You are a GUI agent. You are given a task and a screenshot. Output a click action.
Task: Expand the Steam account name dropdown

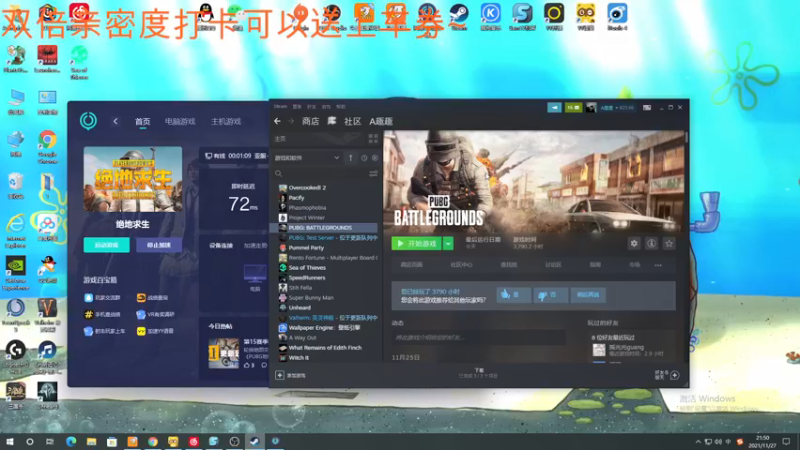point(617,108)
